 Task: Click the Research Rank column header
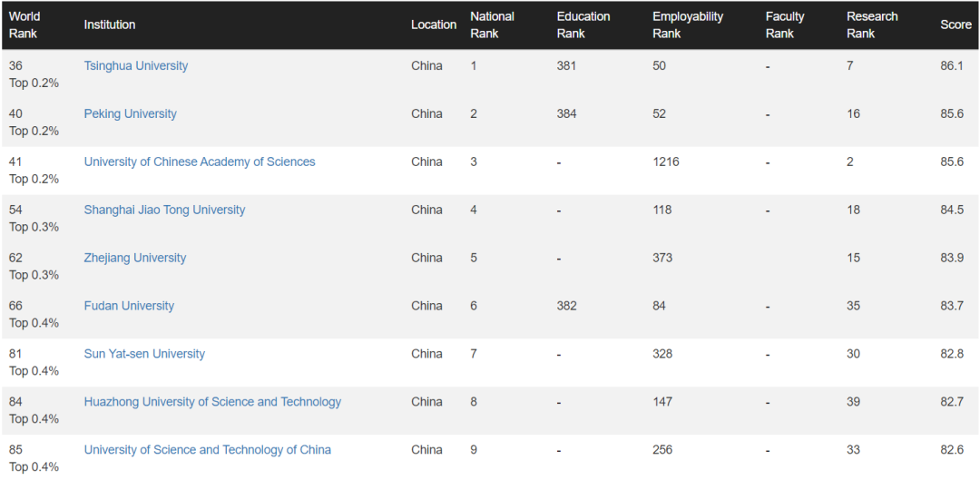(872, 25)
